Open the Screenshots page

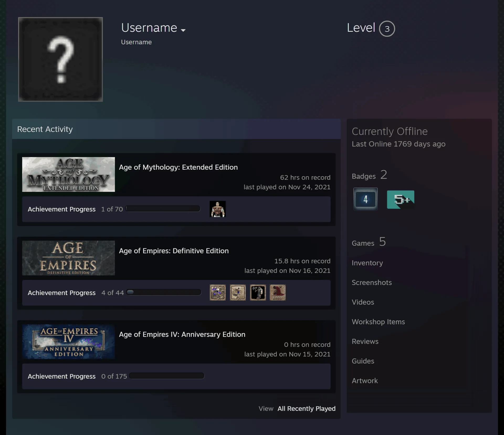tap(372, 283)
